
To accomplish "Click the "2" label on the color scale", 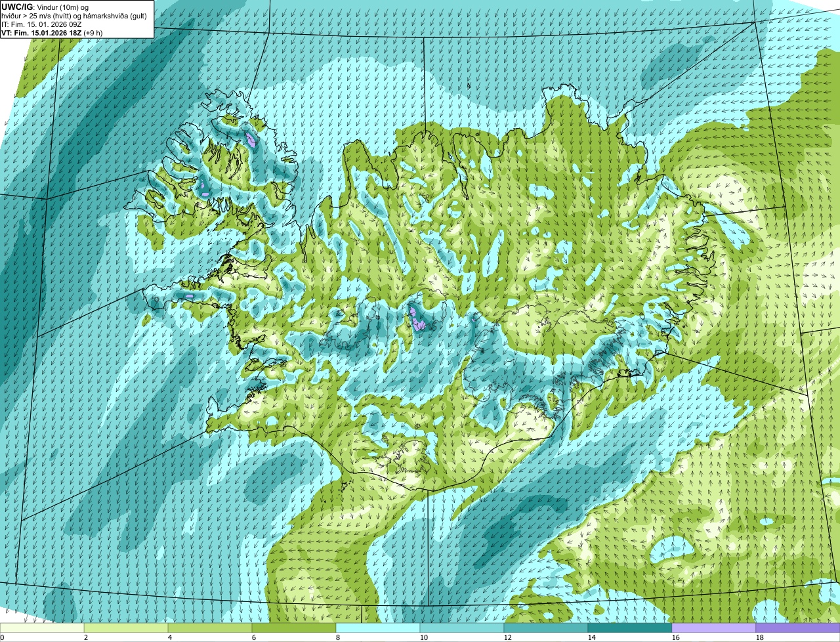I will pos(86,637).
